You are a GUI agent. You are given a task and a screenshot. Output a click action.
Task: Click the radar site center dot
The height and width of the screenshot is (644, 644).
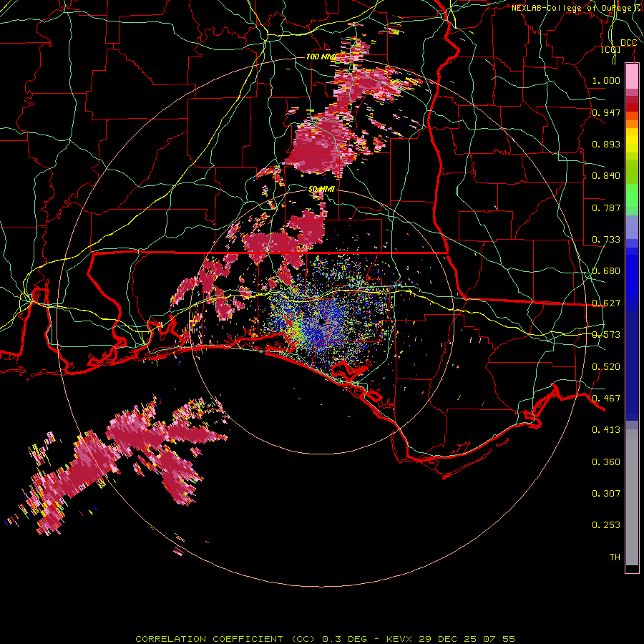[321, 321]
